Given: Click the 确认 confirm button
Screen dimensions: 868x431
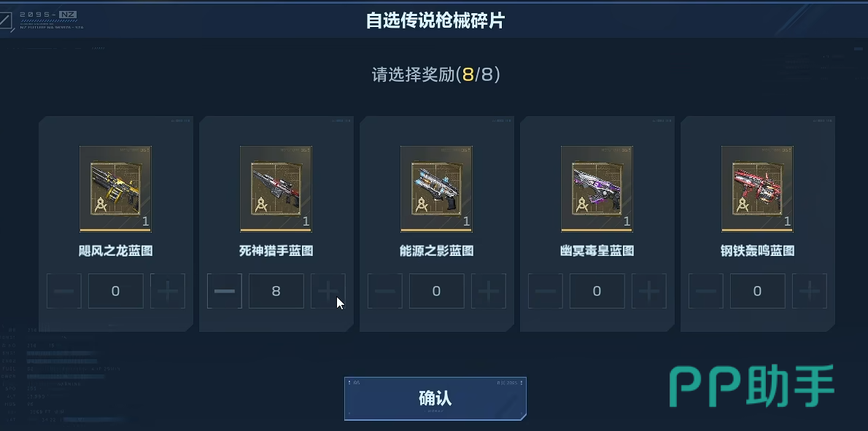Looking at the screenshot, I should coord(435,398).
